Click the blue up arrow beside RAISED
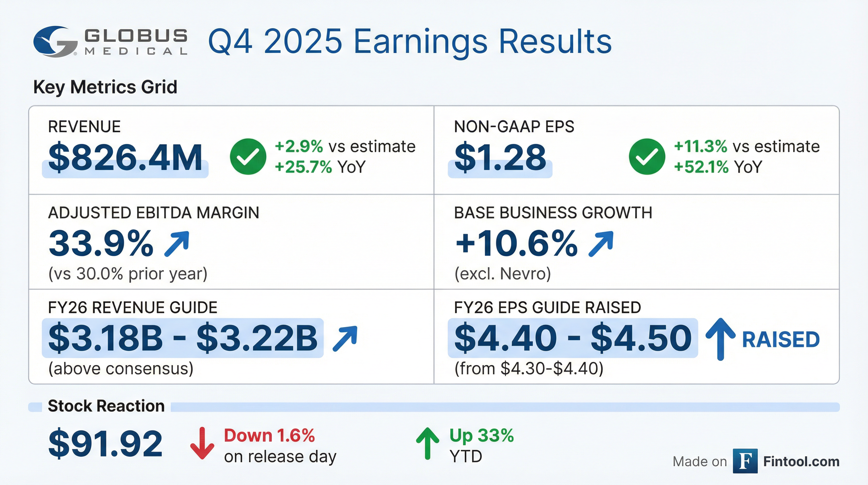868x485 pixels. click(720, 339)
